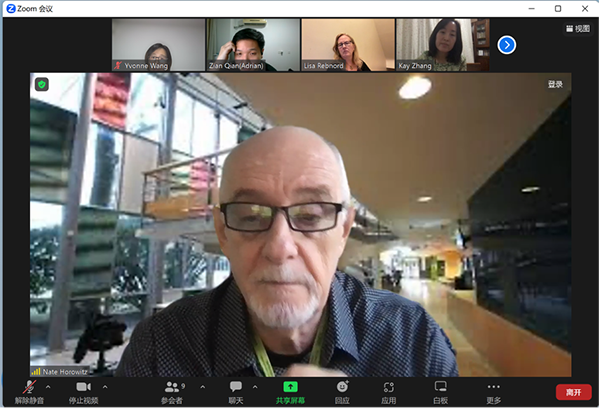
Task: Open the whiteboard (白板)
Action: click(x=440, y=390)
